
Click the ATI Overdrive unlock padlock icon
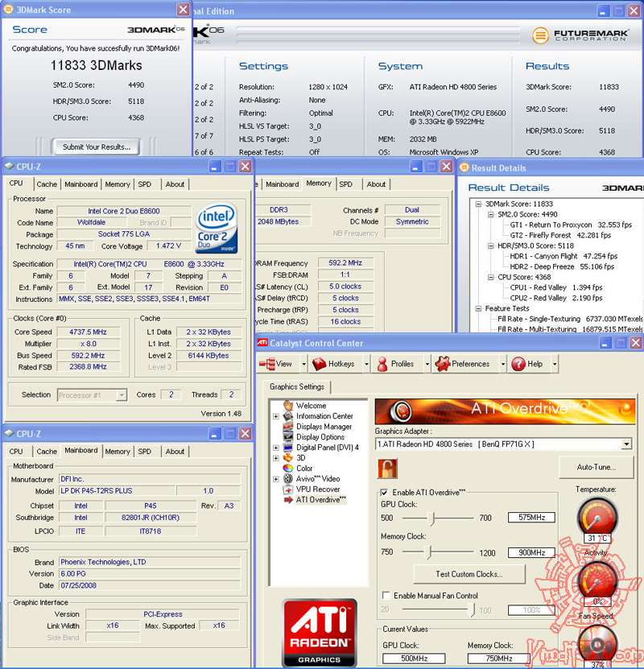pyautogui.click(x=387, y=469)
